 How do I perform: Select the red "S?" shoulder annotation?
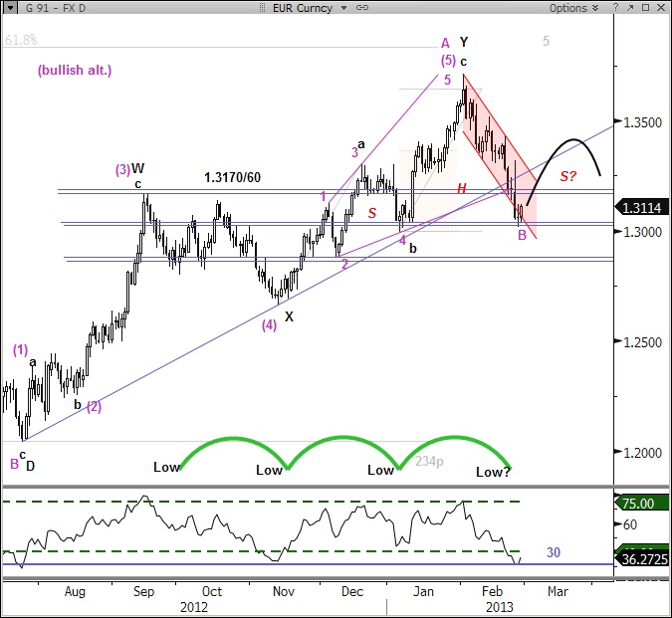pyautogui.click(x=568, y=176)
